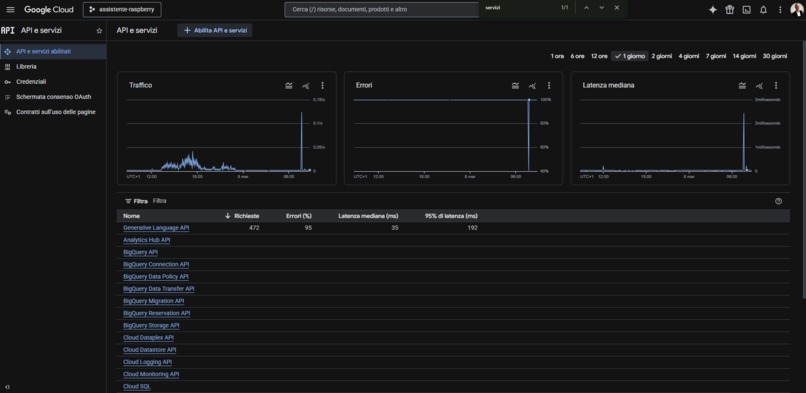Image resolution: width=806 pixels, height=393 pixels.
Task: Open the gift free trial icon
Action: tap(729, 10)
